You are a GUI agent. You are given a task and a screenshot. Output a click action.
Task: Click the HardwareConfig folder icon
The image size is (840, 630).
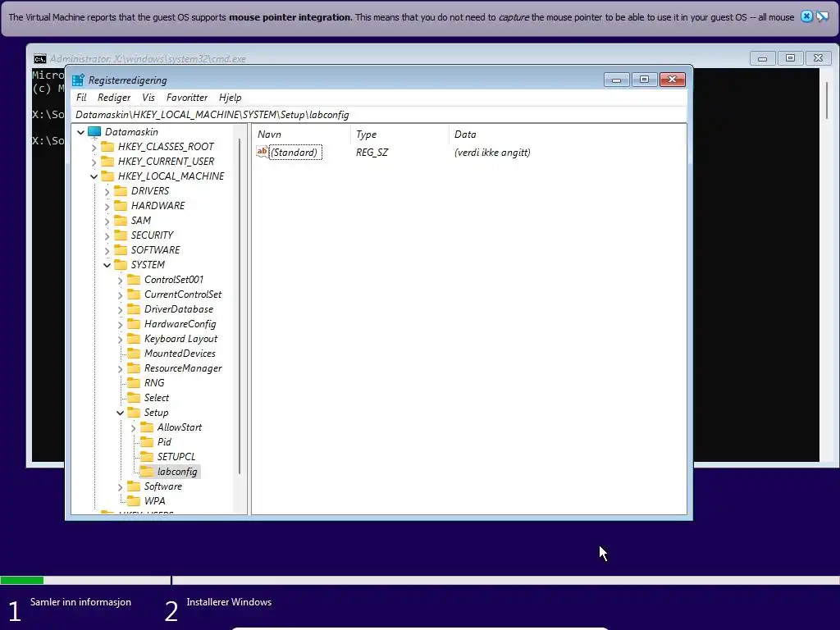point(134,323)
